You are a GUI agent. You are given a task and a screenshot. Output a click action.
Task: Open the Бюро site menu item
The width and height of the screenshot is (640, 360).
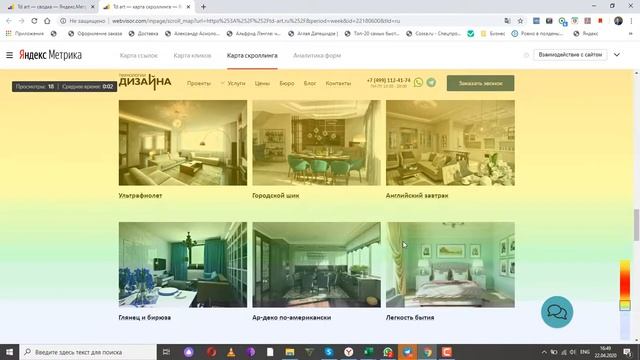pos(287,83)
